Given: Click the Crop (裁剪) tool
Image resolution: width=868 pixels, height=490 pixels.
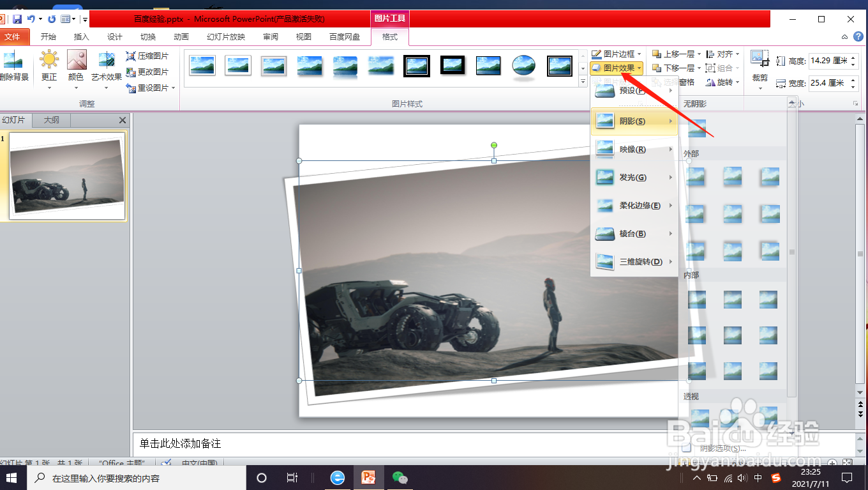Looking at the screenshot, I should point(759,69).
